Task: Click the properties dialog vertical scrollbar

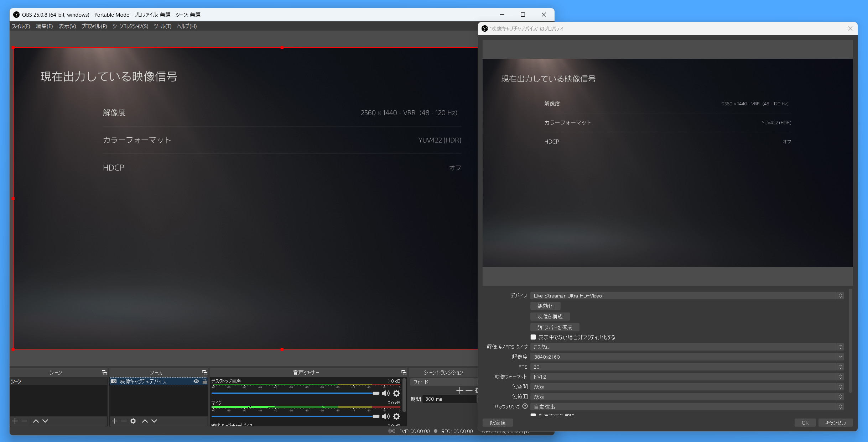Action: click(850, 341)
